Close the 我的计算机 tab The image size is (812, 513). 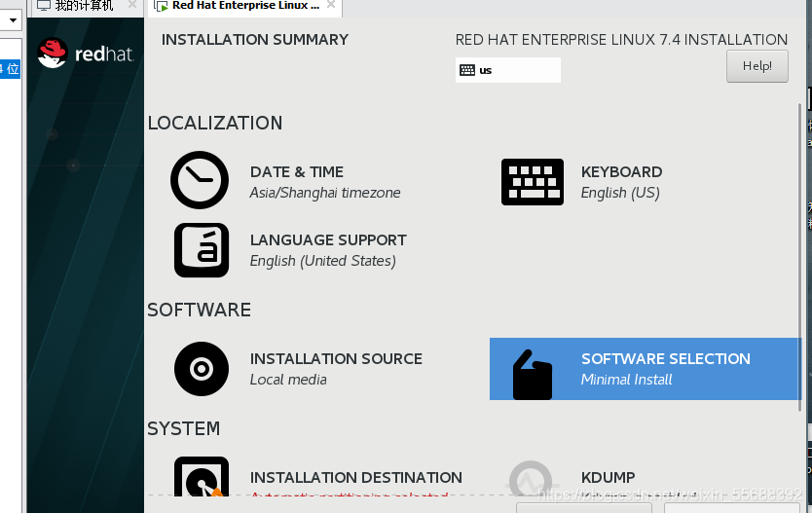coord(132,5)
